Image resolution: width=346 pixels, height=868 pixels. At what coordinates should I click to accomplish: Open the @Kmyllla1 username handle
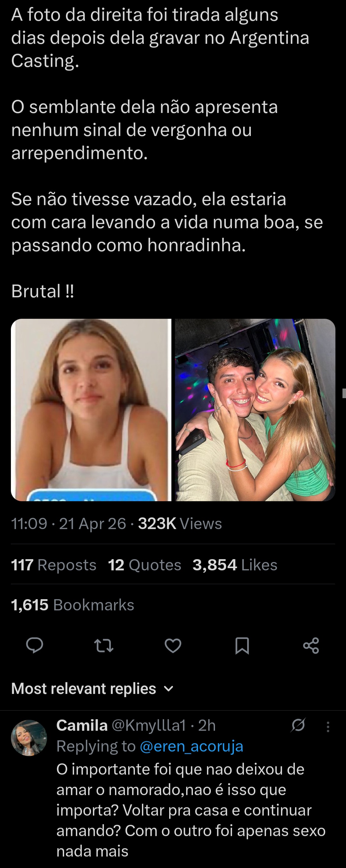tap(149, 725)
